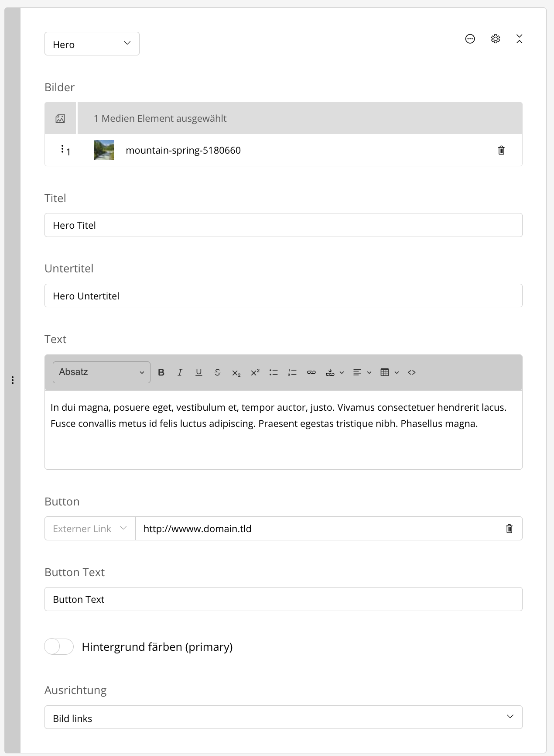Apply italic formatting in editor toolbar

pyautogui.click(x=180, y=372)
